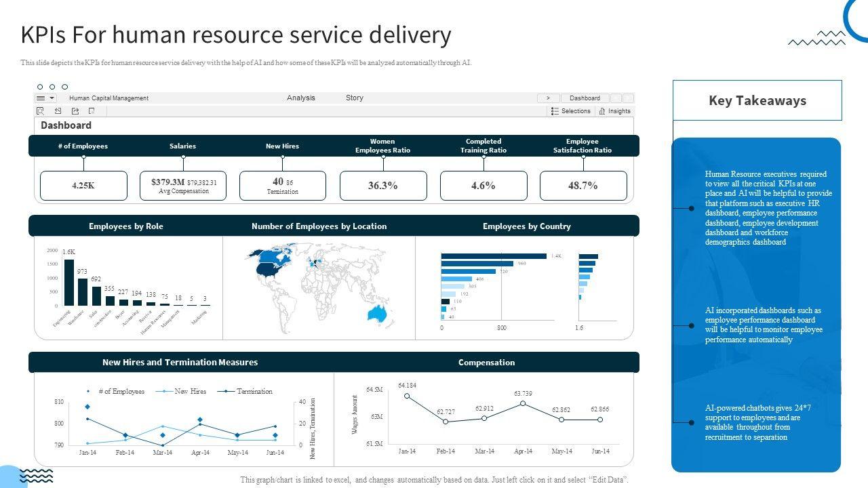Switch to the Story tab
The width and height of the screenshot is (868, 488).
pos(355,98)
